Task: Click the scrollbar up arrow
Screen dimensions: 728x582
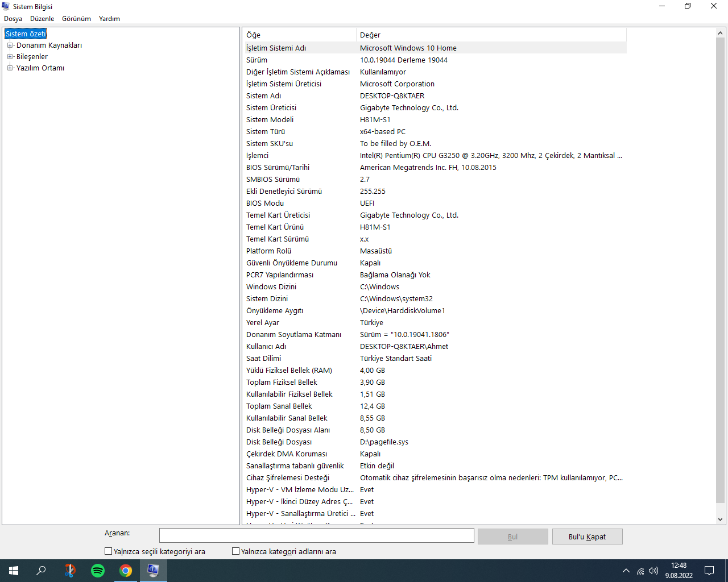Action: (x=721, y=34)
